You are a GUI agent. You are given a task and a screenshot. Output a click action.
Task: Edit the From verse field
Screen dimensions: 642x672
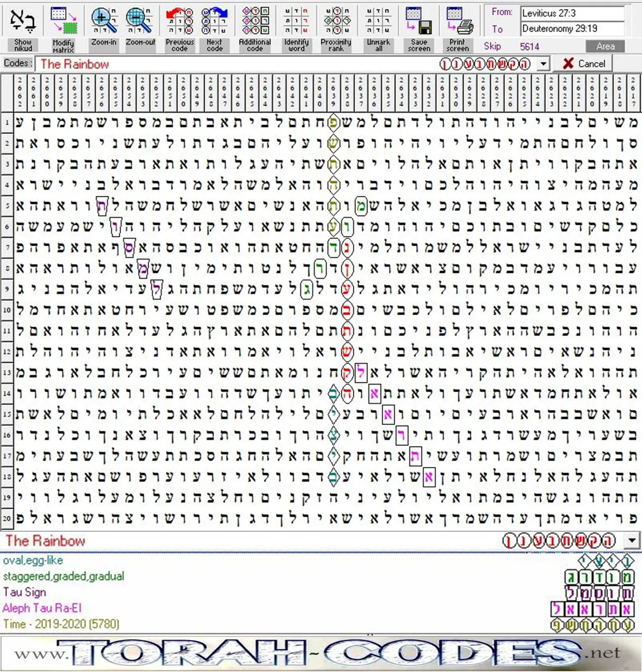point(573,13)
